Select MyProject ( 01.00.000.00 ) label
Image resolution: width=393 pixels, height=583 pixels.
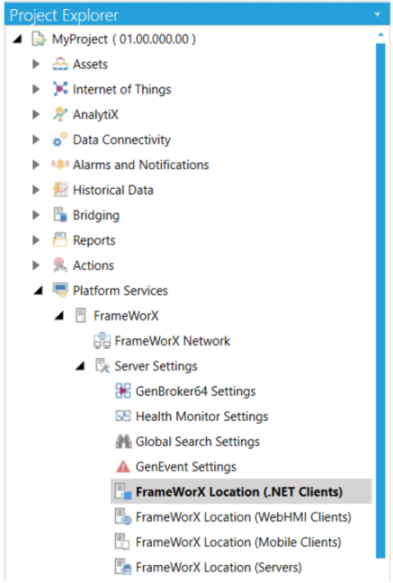point(124,39)
